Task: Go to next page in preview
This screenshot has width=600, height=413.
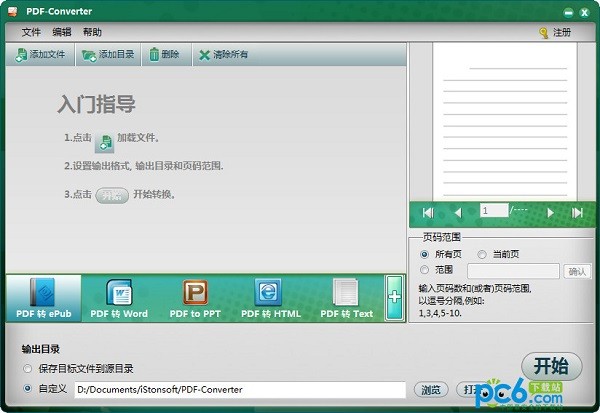Action: click(550, 212)
